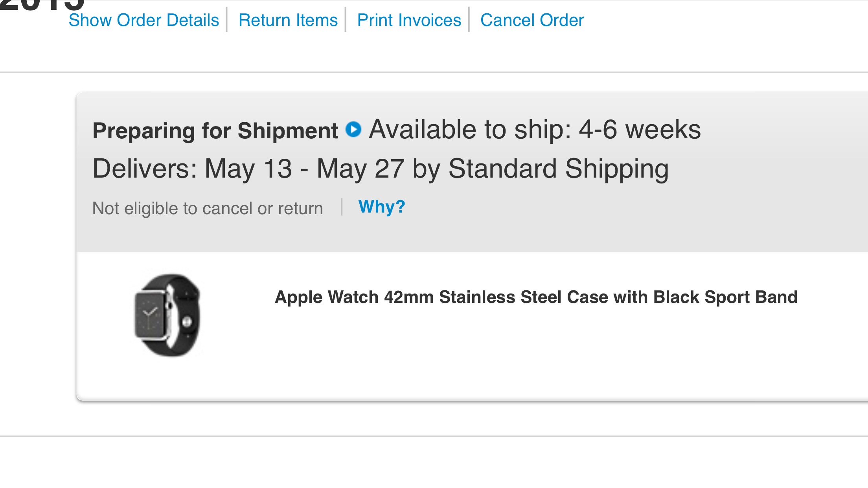Click Not eligible to cancel or return
This screenshot has width=868, height=488.
pyautogui.click(x=208, y=209)
